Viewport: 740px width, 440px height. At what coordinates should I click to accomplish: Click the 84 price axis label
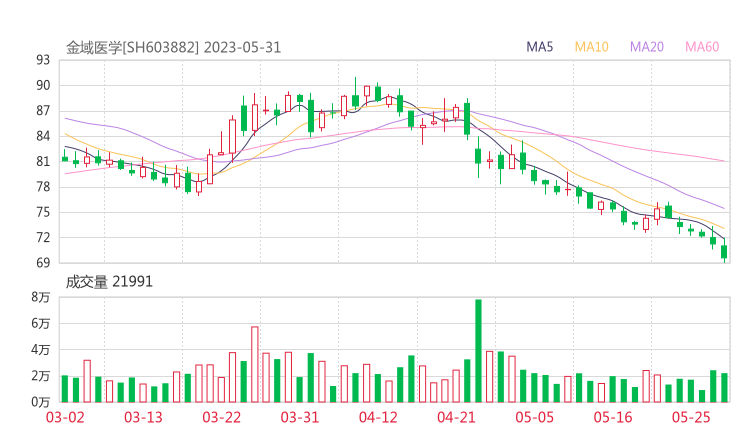tap(43, 136)
